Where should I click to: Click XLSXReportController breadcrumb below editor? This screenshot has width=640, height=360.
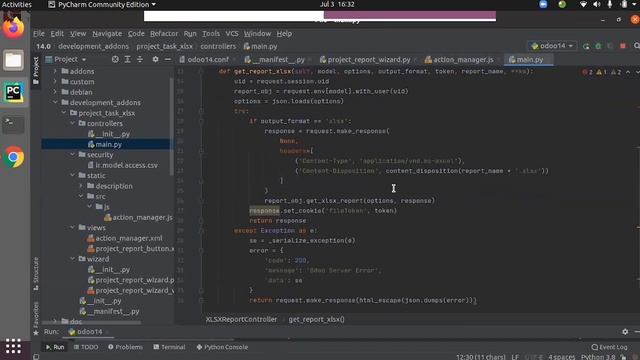[x=241, y=320]
